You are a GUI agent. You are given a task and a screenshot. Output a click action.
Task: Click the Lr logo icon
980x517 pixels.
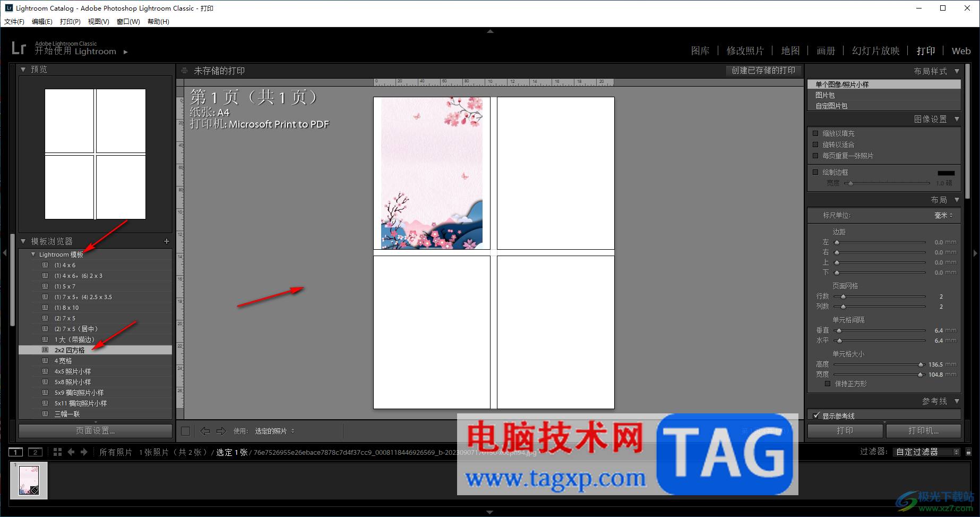pyautogui.click(x=19, y=48)
